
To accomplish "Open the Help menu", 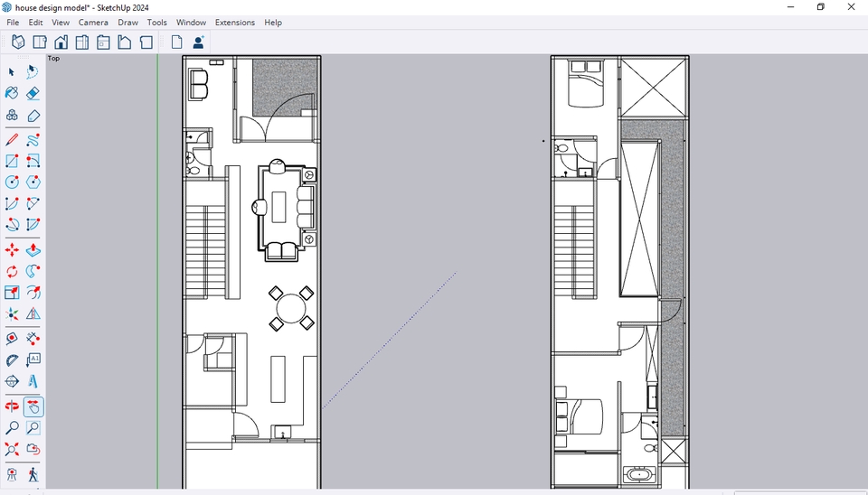I will (273, 22).
